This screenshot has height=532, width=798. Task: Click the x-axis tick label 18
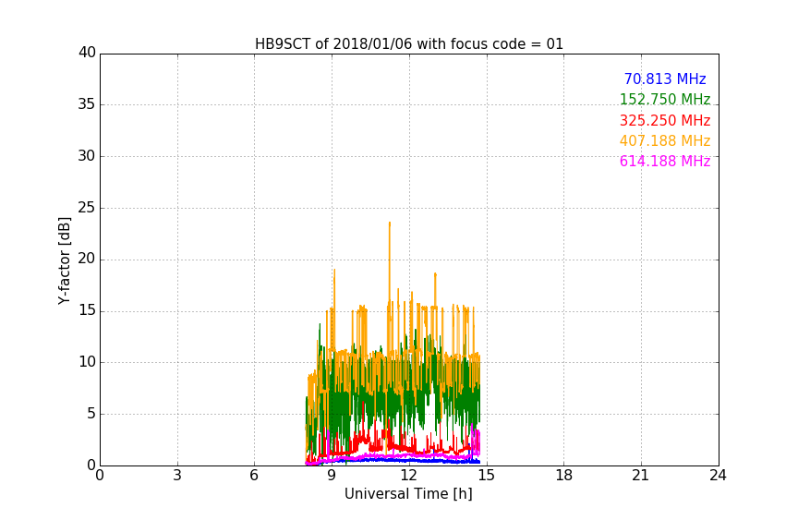pyautogui.click(x=563, y=476)
